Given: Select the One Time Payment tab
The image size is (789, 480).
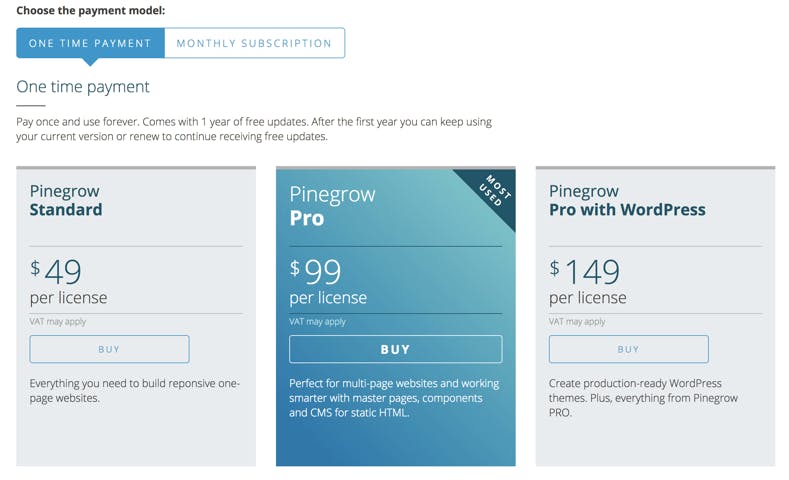Looking at the screenshot, I should [90, 43].
